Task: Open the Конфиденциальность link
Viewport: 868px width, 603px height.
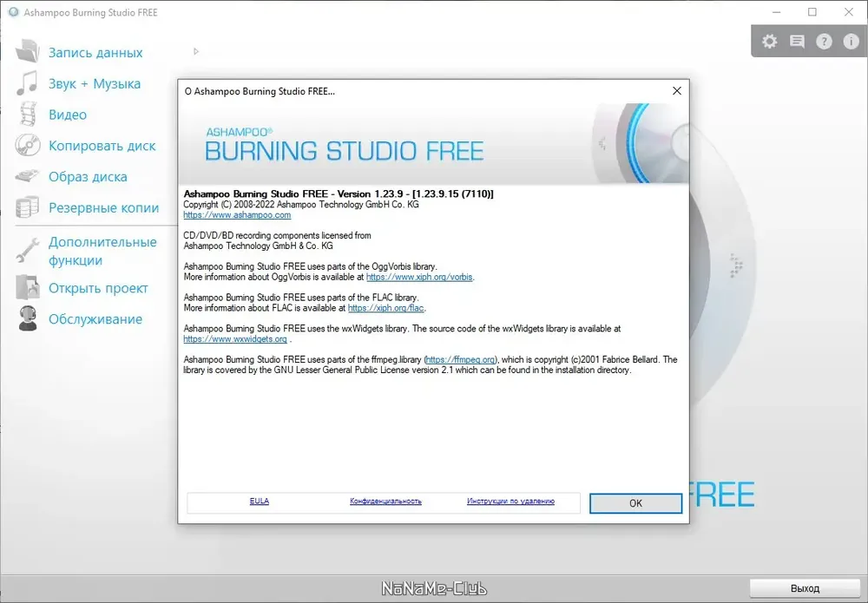Action: point(385,501)
